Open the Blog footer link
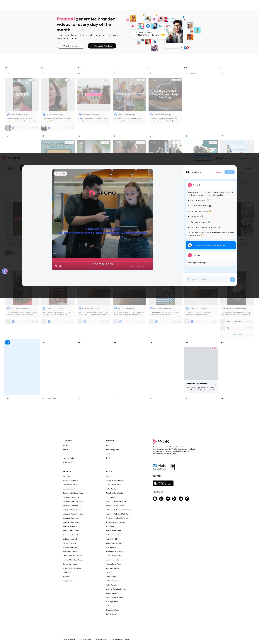 108,458
